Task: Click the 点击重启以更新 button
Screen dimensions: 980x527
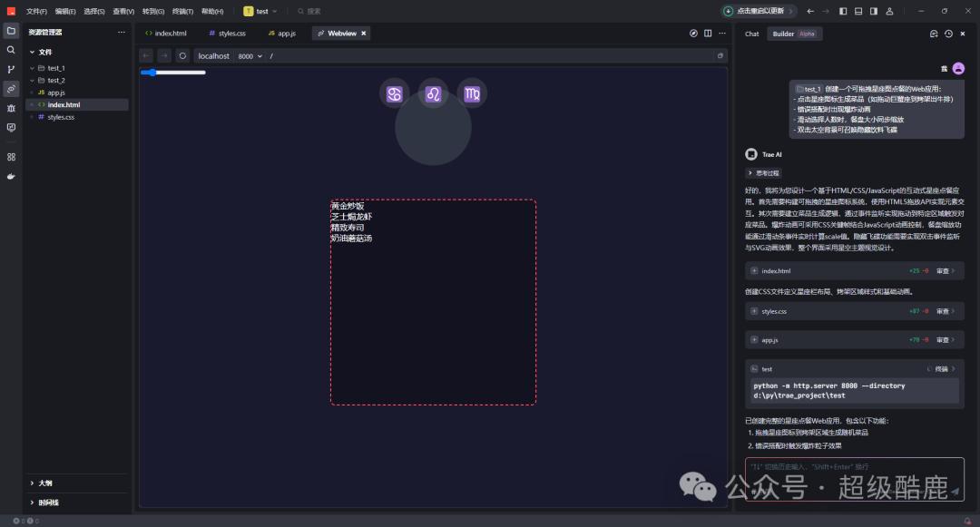Action: 760,11
